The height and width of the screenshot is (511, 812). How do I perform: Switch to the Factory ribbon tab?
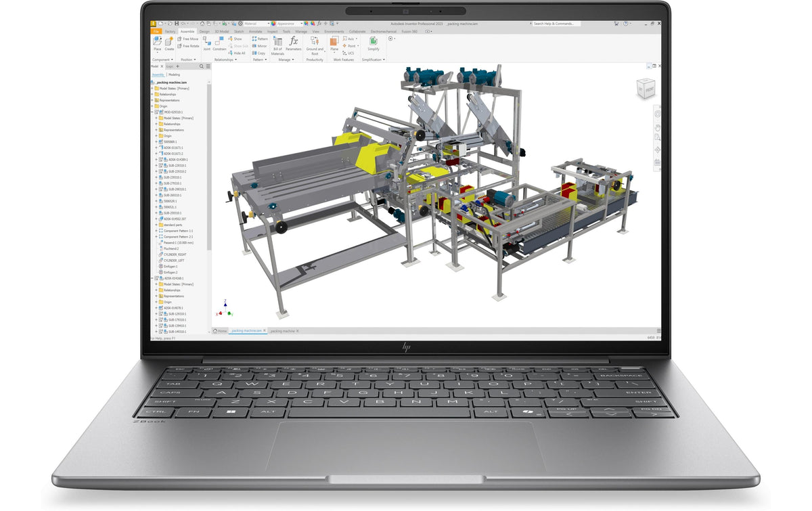(170, 31)
